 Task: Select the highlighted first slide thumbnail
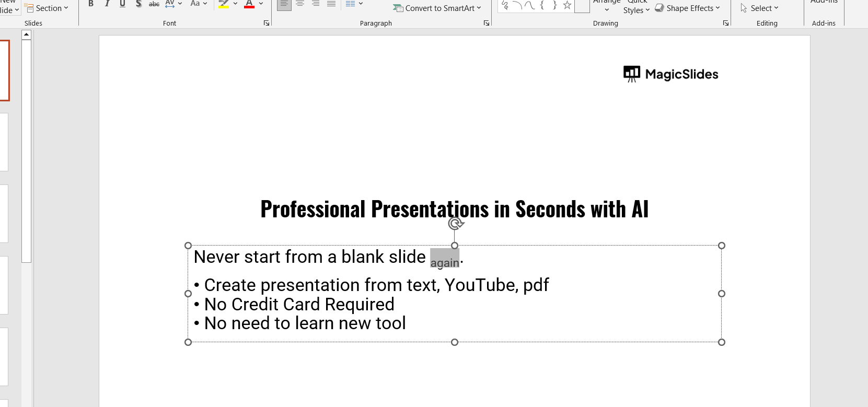[x=5, y=71]
